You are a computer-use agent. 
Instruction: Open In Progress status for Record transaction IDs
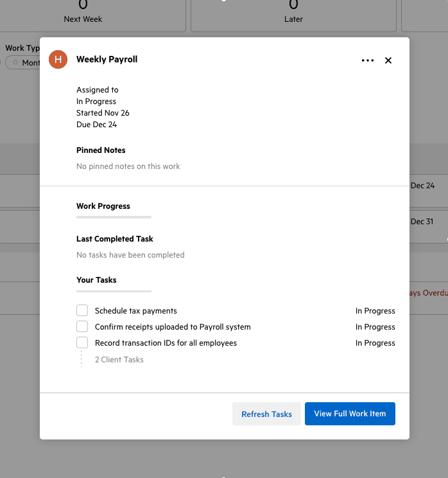(375, 343)
